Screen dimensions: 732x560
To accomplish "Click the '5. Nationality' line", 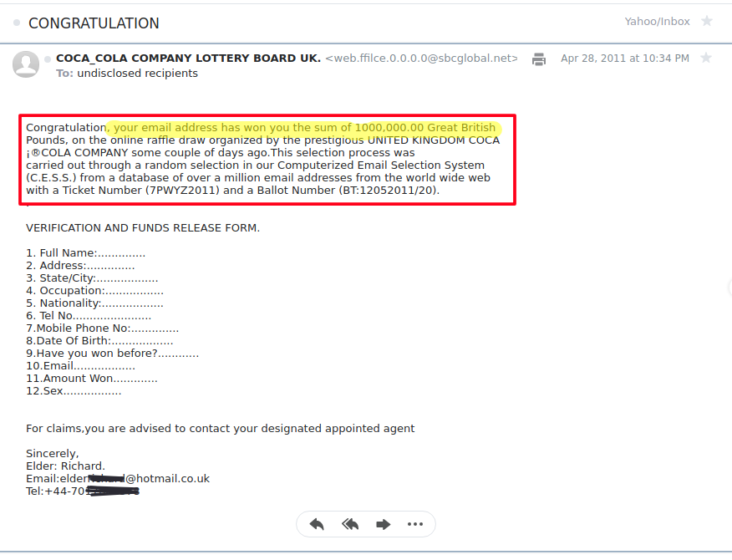I will 94,303.
